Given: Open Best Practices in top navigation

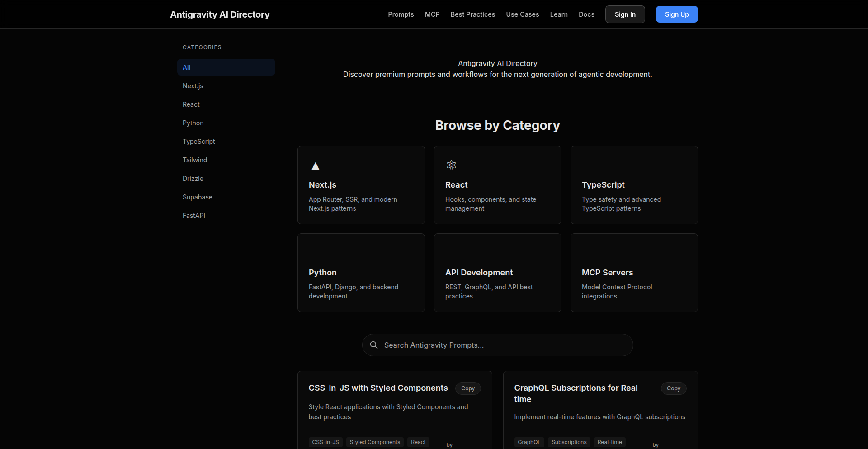Looking at the screenshot, I should [x=472, y=14].
